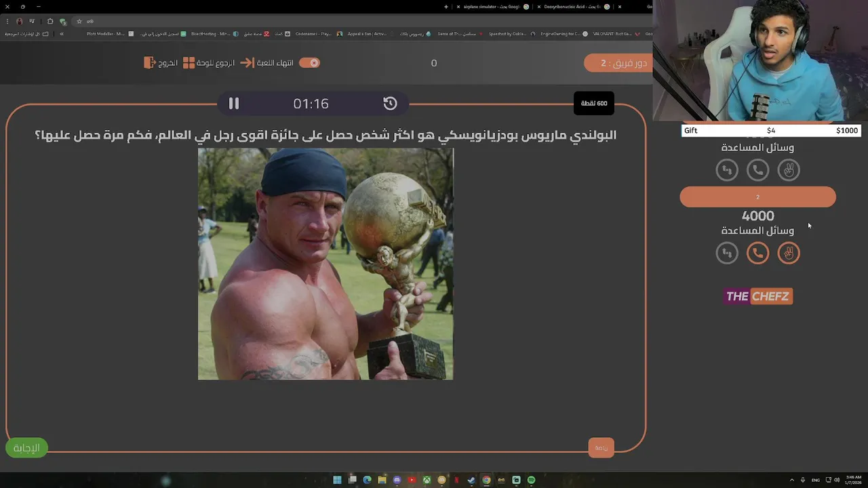Click team 2's score 4000
868x488 pixels.
(x=757, y=216)
